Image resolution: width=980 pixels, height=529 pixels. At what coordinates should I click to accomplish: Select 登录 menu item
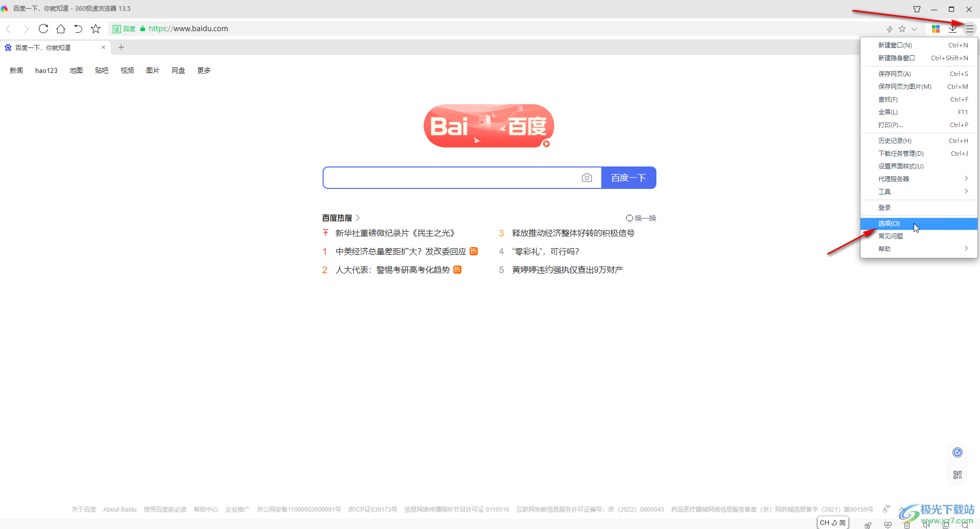pos(919,207)
